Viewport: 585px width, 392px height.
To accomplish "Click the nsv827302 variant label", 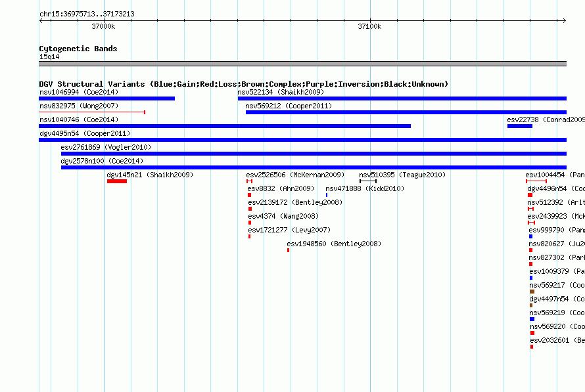I will 557,257.
